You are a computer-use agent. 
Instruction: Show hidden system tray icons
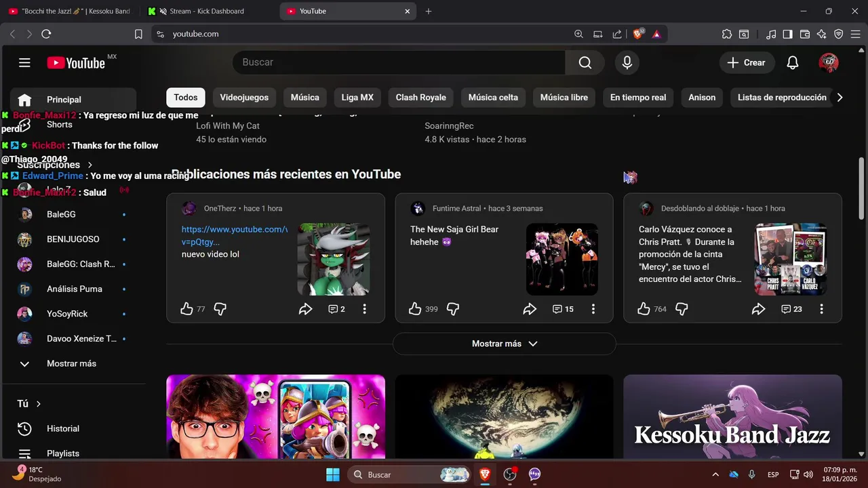pyautogui.click(x=715, y=474)
